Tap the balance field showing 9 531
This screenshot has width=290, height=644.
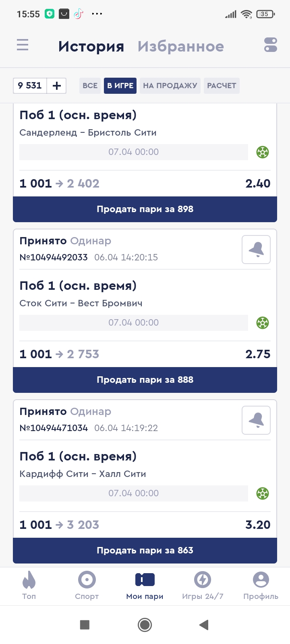[30, 86]
